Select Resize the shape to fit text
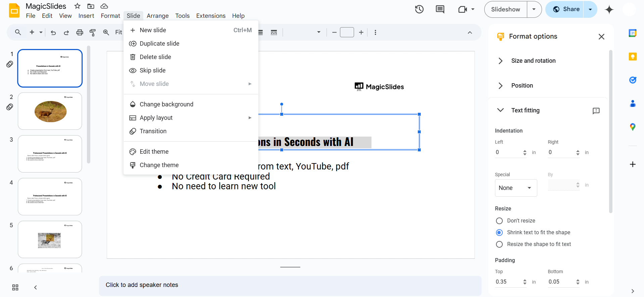This screenshot has height=297, width=644. click(499, 244)
